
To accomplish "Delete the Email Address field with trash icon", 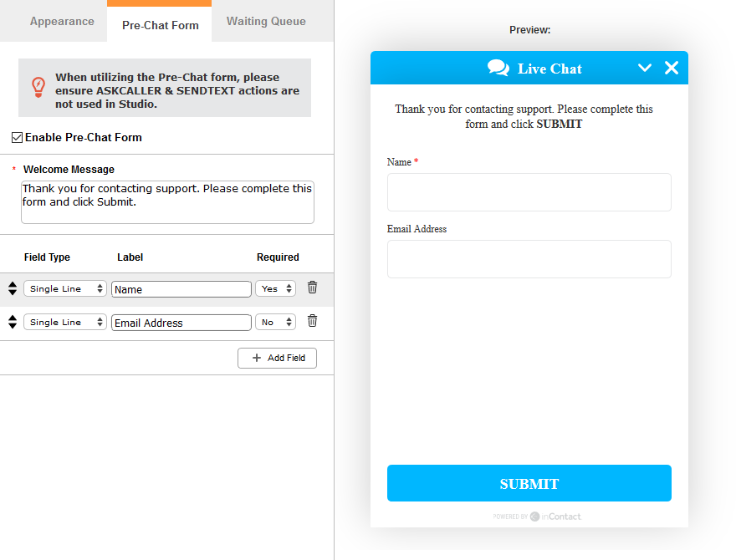I will [x=312, y=321].
